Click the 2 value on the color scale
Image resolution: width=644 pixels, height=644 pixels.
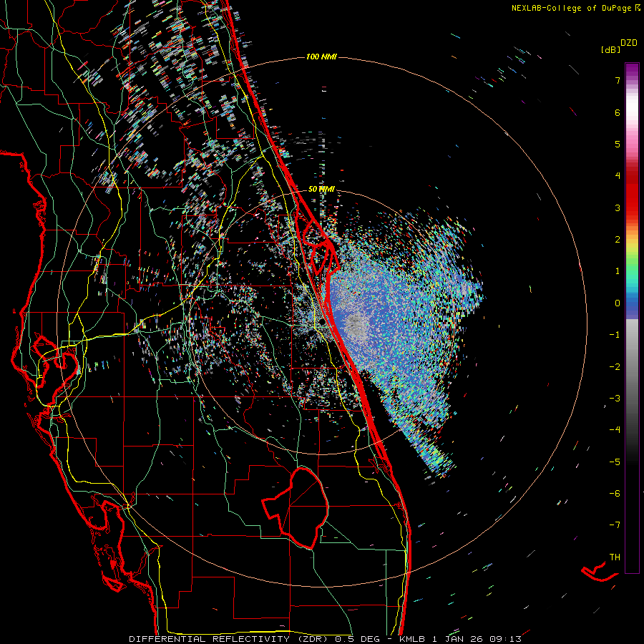(x=618, y=240)
